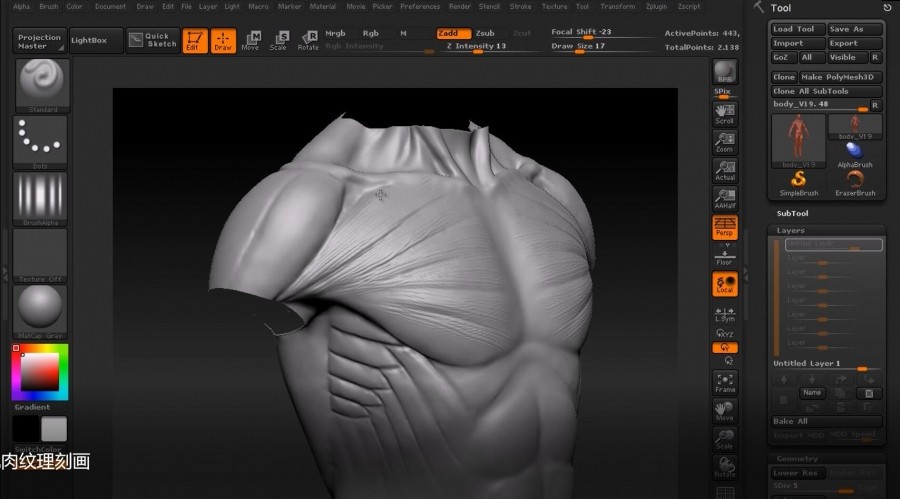Image resolution: width=900 pixels, height=499 pixels.
Task: Toggle Persp perspective mode
Action: coord(725,227)
